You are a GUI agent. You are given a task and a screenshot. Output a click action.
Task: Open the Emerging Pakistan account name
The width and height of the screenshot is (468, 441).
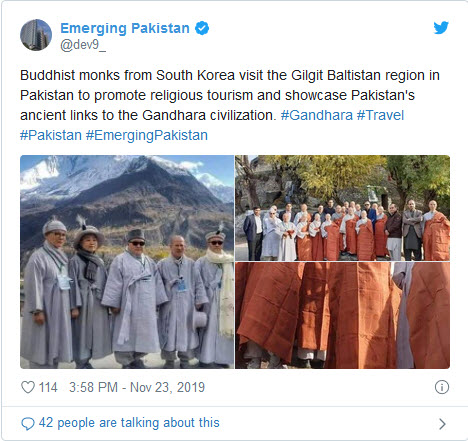point(125,28)
